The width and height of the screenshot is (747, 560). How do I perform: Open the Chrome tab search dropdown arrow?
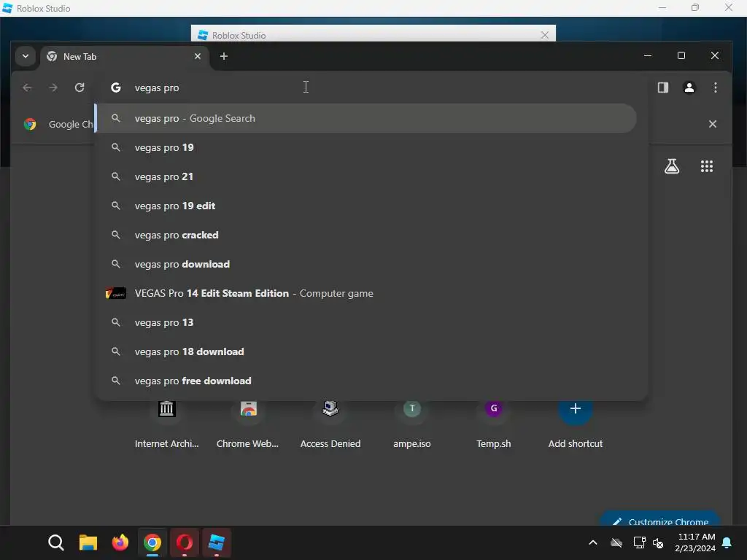pyautogui.click(x=26, y=56)
